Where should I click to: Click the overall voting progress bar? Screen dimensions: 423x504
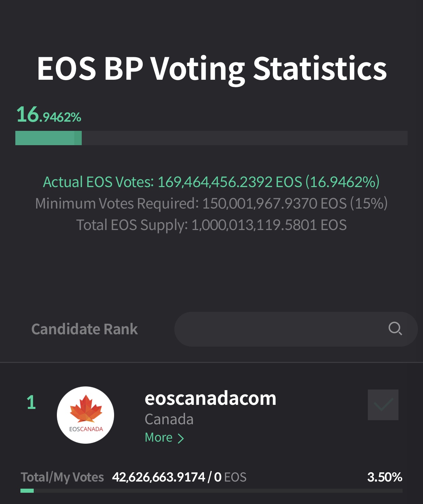[x=211, y=138]
